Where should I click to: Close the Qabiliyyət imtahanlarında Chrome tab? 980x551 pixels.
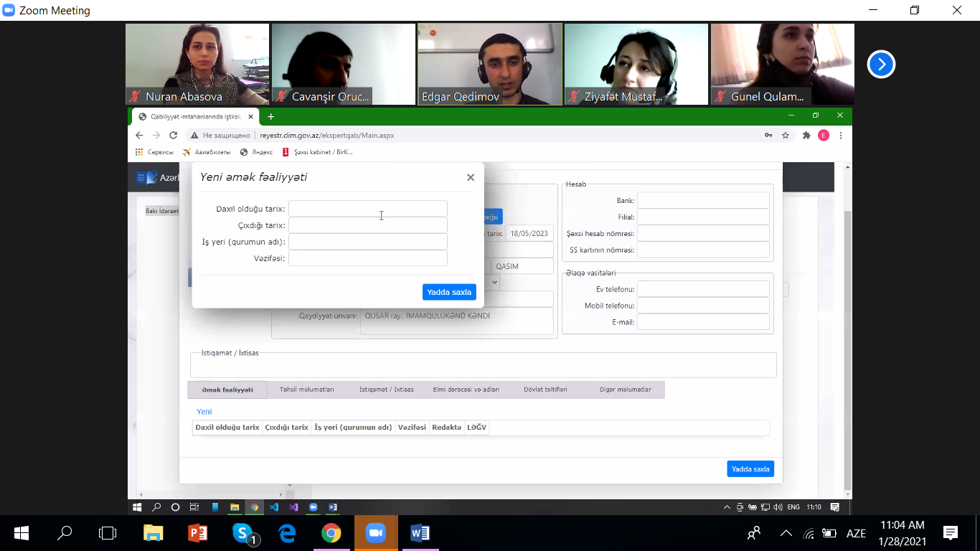click(x=250, y=116)
